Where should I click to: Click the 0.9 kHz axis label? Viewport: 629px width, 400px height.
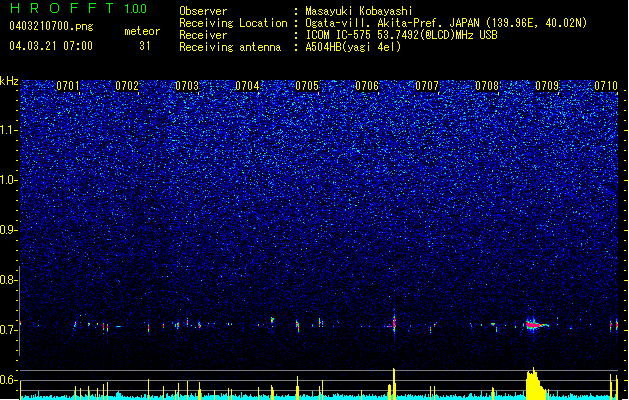pos(9,230)
